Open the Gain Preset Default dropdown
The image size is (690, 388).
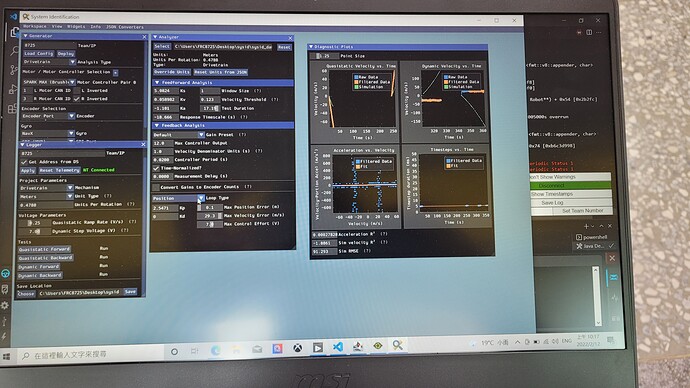[179, 135]
